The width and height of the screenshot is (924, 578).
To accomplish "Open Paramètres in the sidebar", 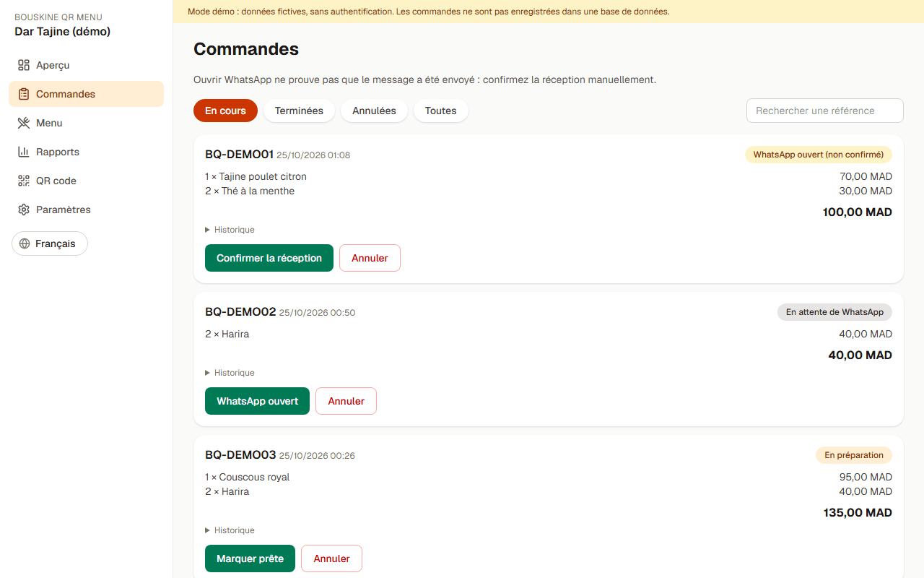I will (86, 210).
